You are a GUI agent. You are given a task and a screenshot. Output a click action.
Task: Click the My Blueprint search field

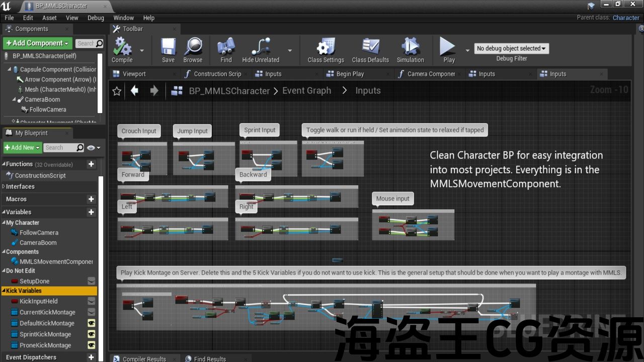tap(59, 148)
